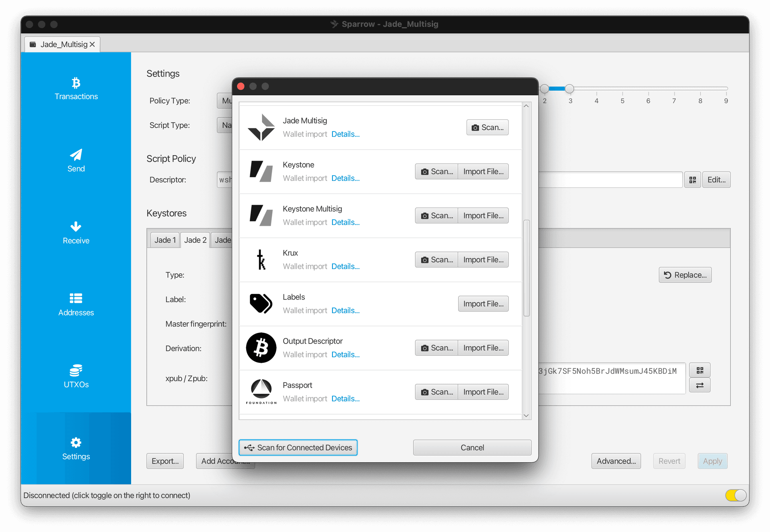
Task: Import file for Keystone
Action: pyautogui.click(x=483, y=172)
